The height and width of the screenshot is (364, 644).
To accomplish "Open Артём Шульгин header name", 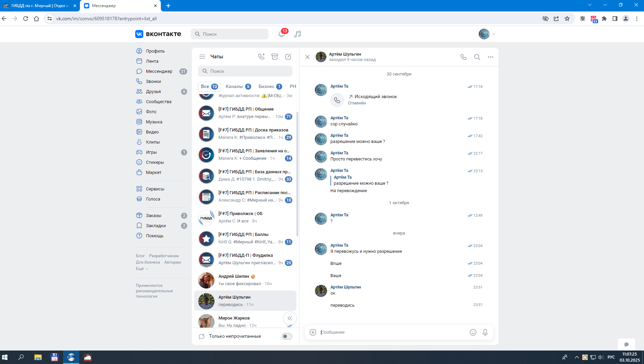I will coord(345,54).
